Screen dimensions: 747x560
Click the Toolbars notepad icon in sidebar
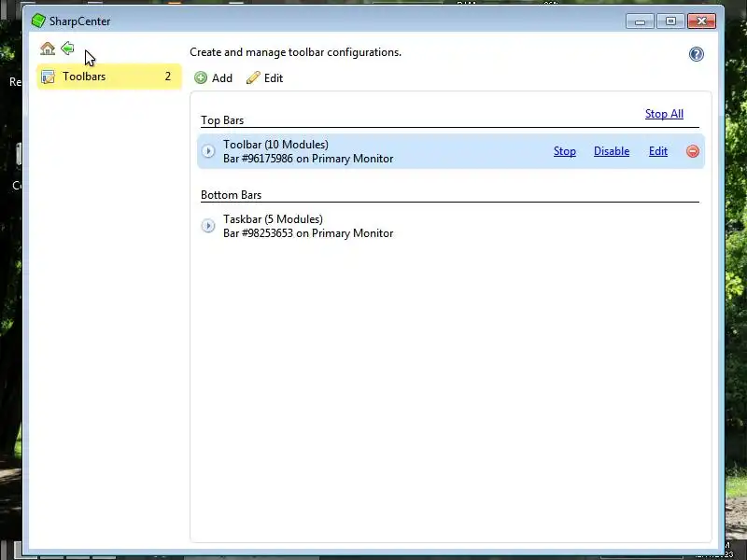(48, 77)
